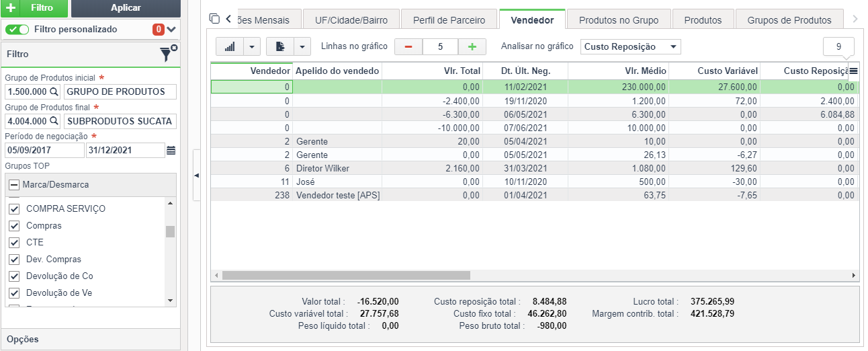
Task: Sort by the Custo Variável column header
Action: tap(715, 71)
